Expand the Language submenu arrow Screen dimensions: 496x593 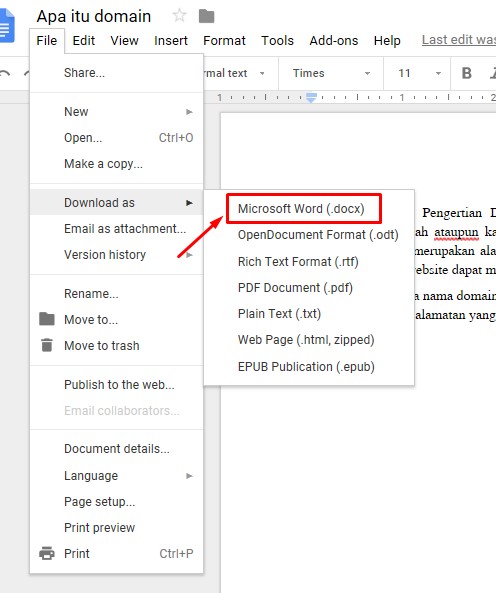(x=189, y=476)
